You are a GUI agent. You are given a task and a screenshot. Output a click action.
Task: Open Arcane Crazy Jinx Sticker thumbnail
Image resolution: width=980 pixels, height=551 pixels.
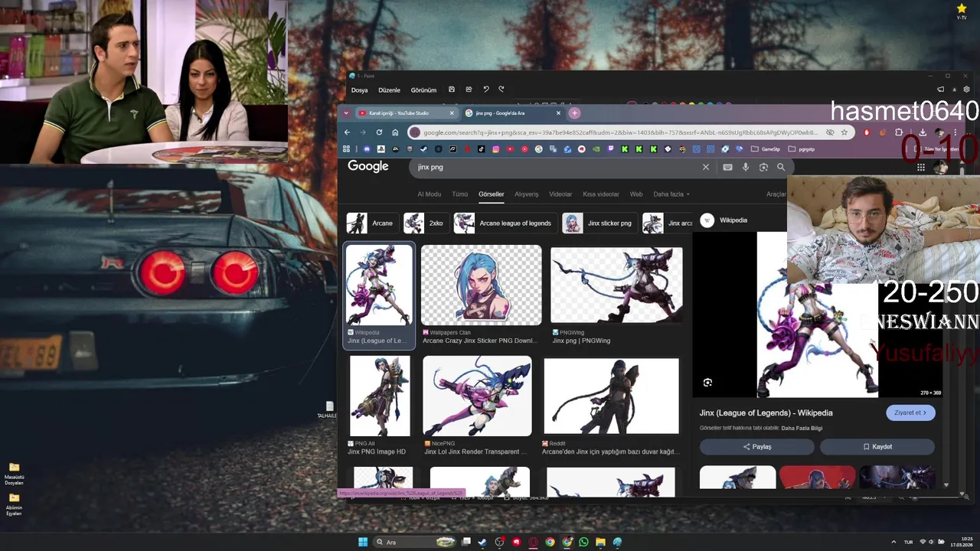[x=482, y=285]
